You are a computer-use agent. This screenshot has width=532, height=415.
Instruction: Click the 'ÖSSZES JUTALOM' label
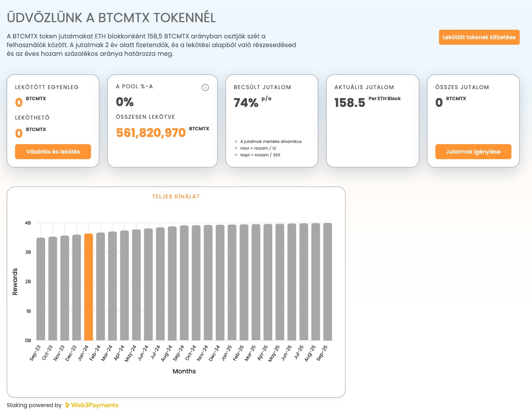click(x=462, y=87)
